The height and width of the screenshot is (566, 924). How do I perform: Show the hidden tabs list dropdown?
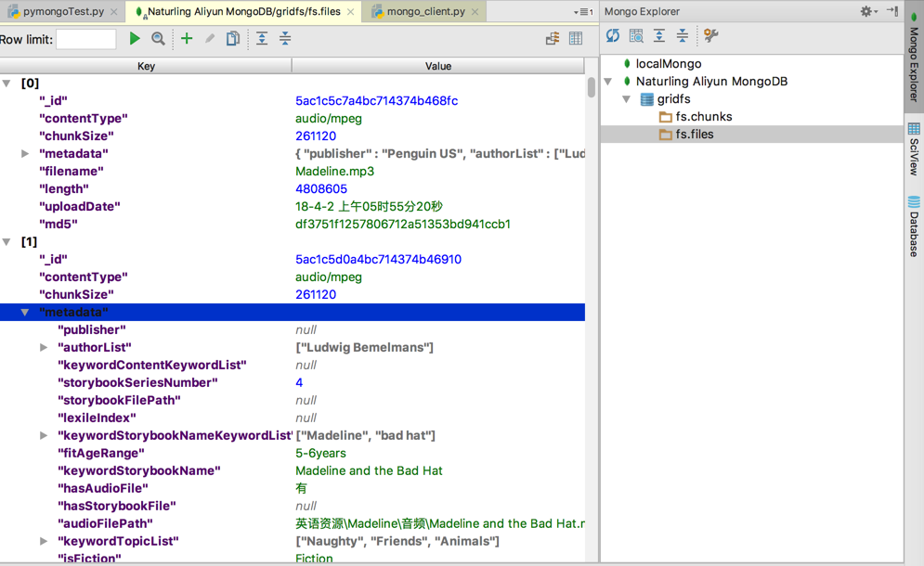coord(583,12)
